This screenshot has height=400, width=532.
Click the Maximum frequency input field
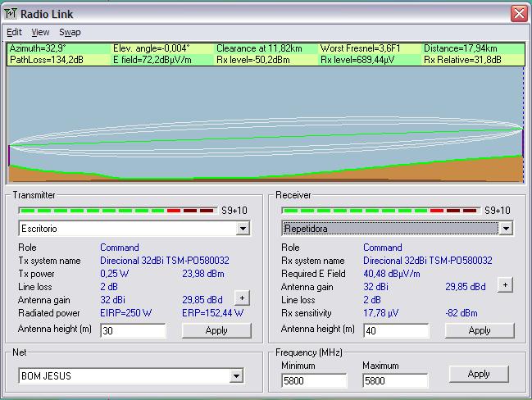pyautogui.click(x=394, y=380)
